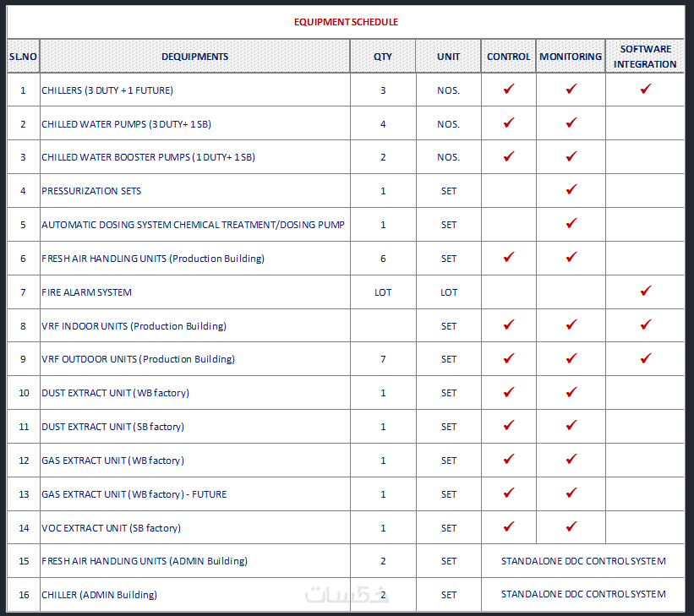Select the Gas Extract Unit (WB factory) - Future cell
This screenshot has width=694, height=616.
coord(134,494)
